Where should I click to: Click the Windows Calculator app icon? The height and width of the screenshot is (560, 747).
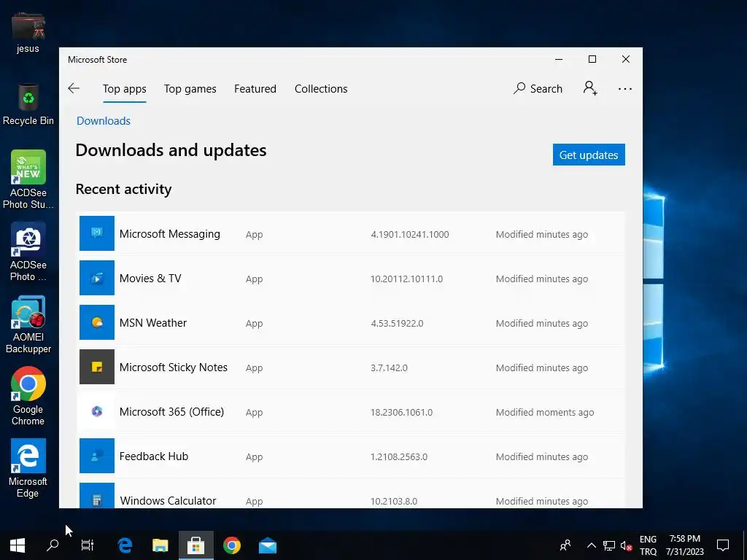[x=97, y=495]
